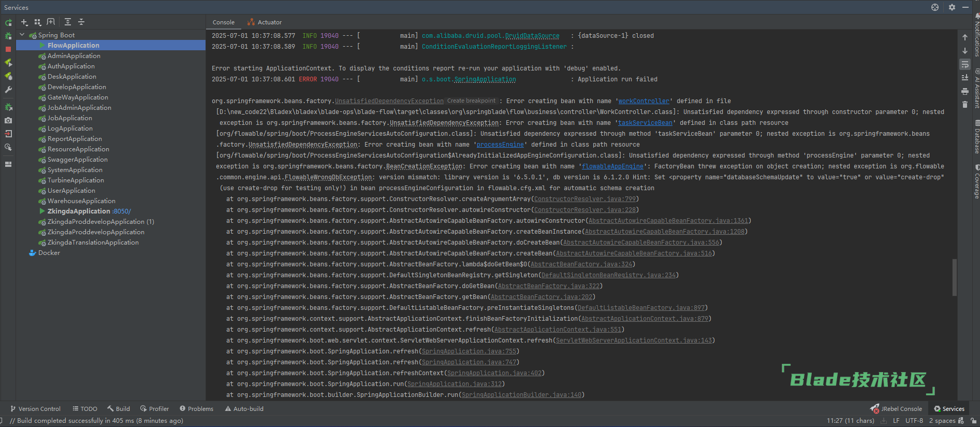Screen dimensions: 980x427
Task: Click the 11:27 cursor position in status bar
Action: click(851, 421)
